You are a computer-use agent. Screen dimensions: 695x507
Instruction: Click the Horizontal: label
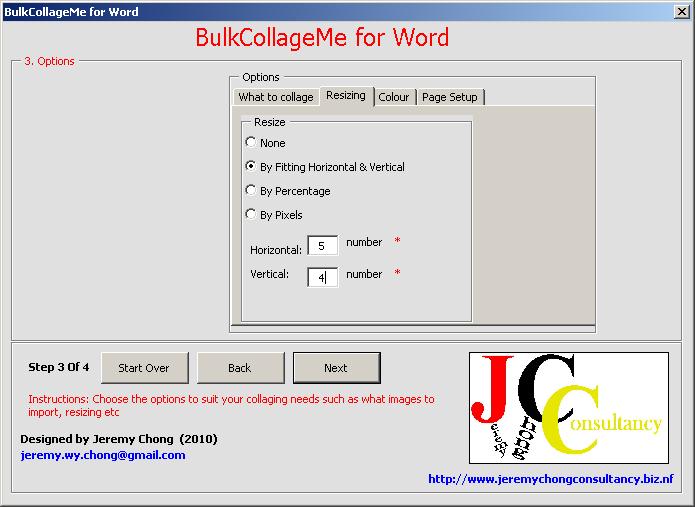coord(276,250)
